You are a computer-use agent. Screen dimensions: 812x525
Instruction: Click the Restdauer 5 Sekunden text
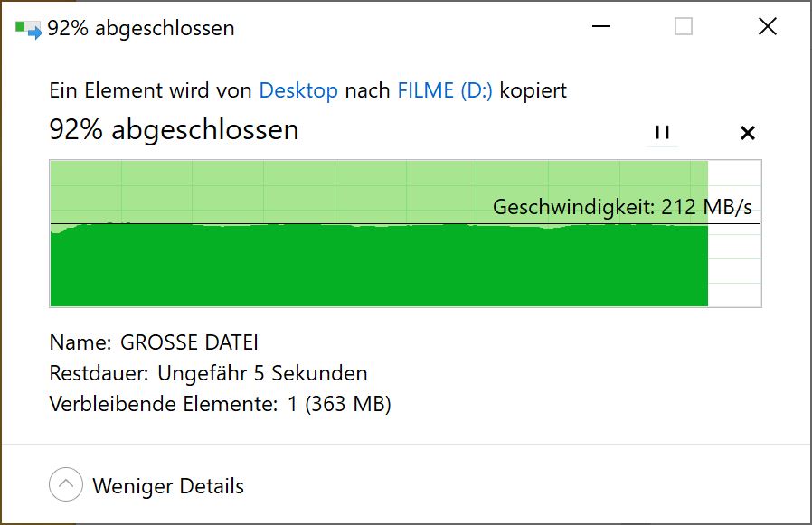pos(208,373)
